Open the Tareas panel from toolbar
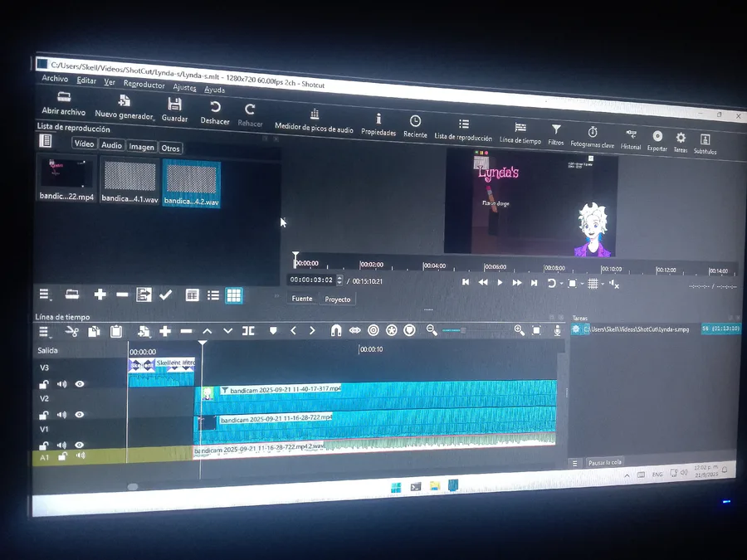Screen dimensions: 747x560 coord(681,143)
